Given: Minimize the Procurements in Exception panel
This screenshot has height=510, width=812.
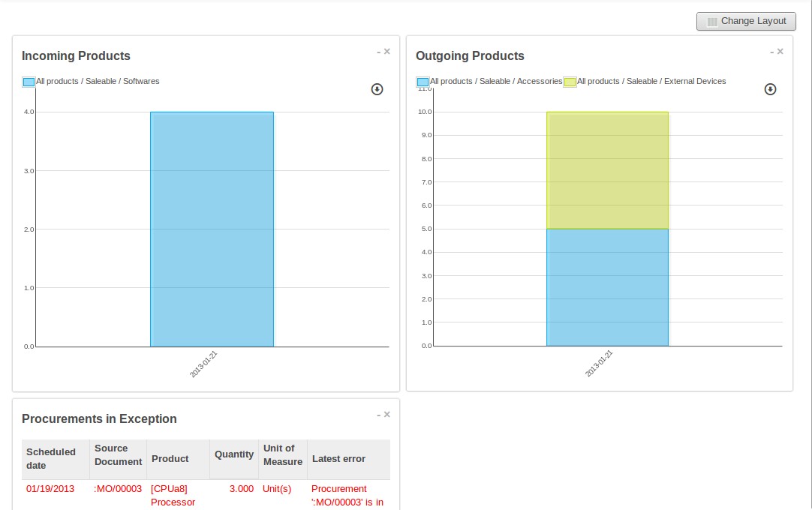Looking at the screenshot, I should click(x=379, y=415).
